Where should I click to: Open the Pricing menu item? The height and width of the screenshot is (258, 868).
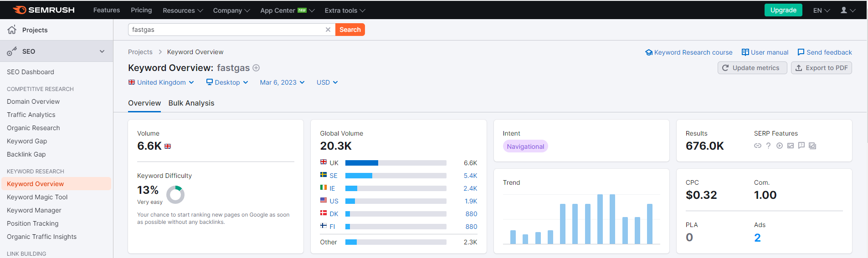141,10
